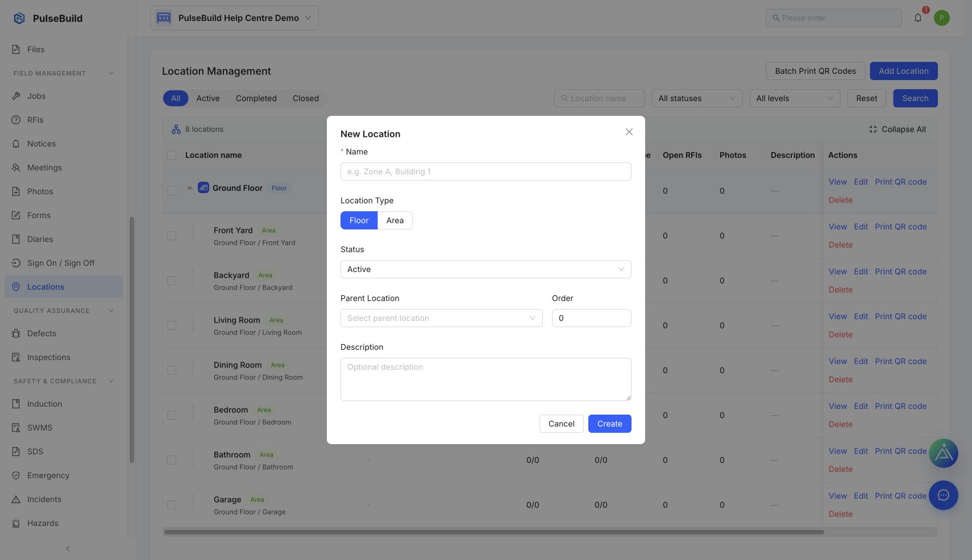Click the RFIs question mark icon
This screenshot has height=560, width=972.
click(16, 120)
